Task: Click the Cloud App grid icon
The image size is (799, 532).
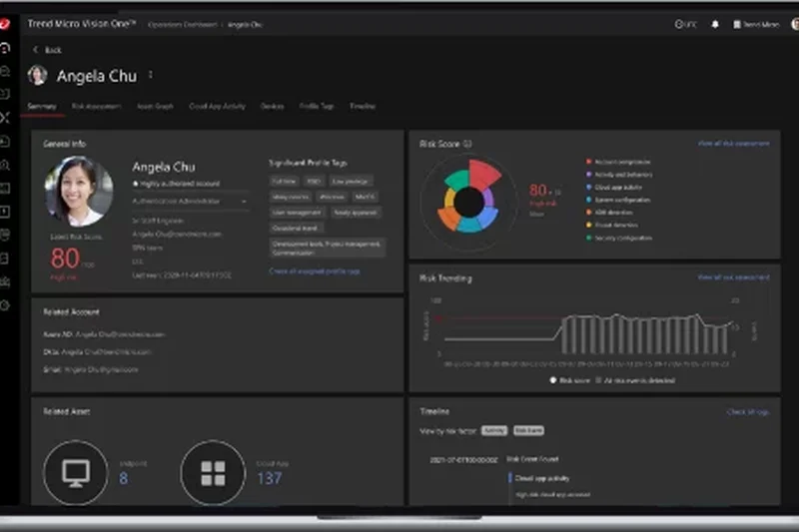Action: click(213, 473)
